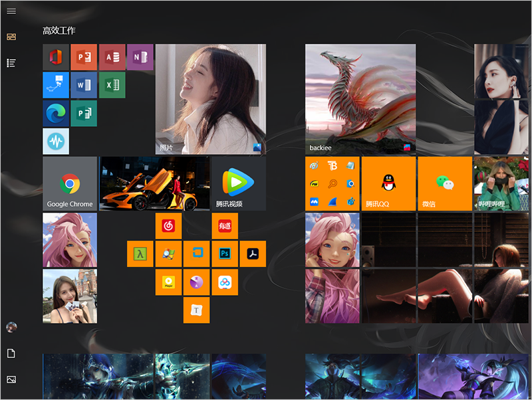Switch to All apps list view
This screenshot has width=532, height=400.
11,63
